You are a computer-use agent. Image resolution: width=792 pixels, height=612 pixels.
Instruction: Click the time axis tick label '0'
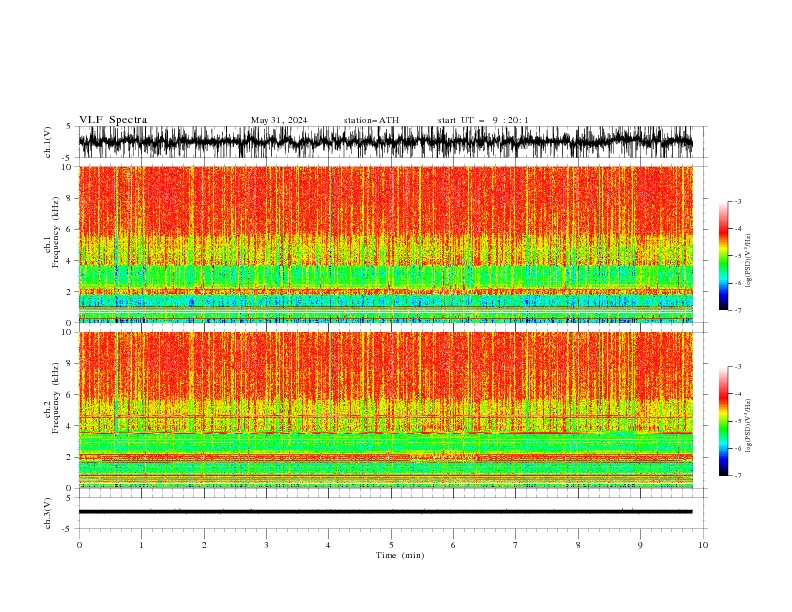79,545
